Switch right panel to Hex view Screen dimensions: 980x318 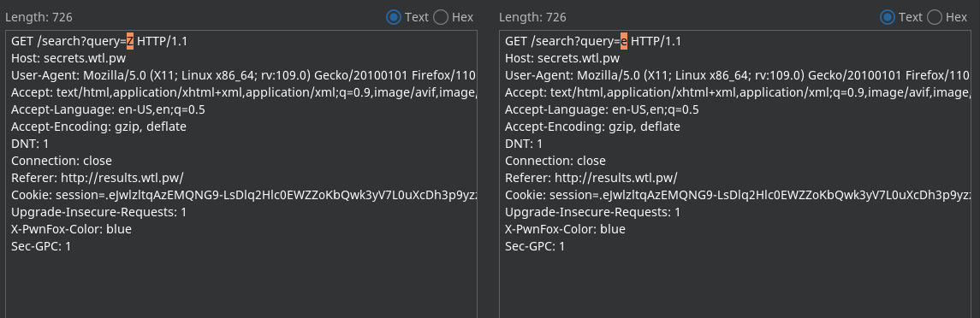pyautogui.click(x=935, y=17)
